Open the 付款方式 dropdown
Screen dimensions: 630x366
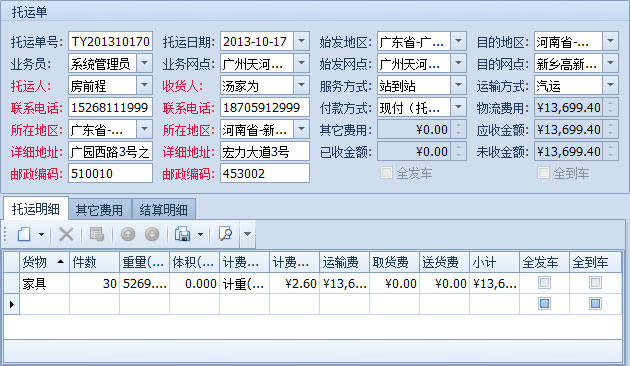click(458, 107)
